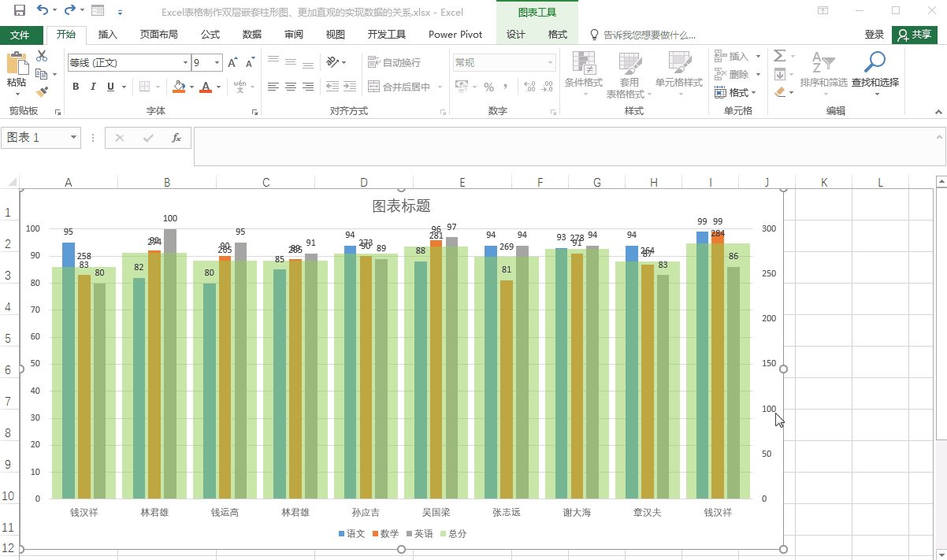
Task: Open the 文件 File tab
Action: [20, 35]
